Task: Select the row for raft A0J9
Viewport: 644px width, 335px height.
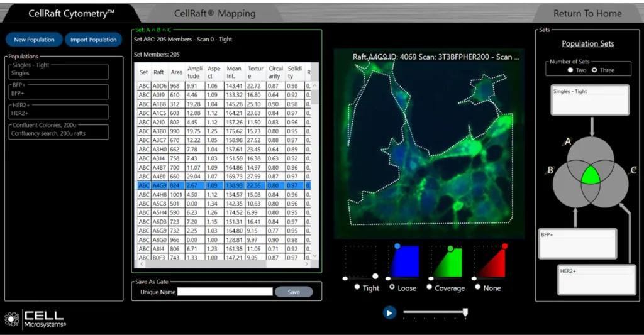Action: pos(223,95)
